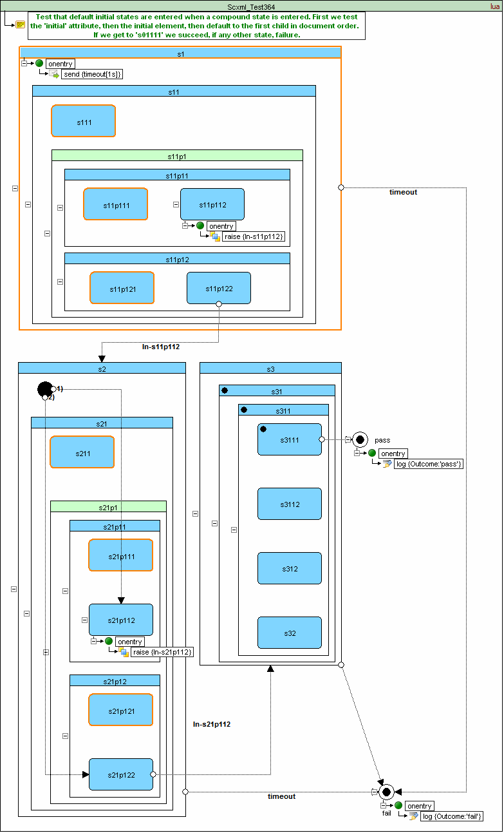Click the In-s21p112 transition label
The image size is (504, 833).
point(212,724)
